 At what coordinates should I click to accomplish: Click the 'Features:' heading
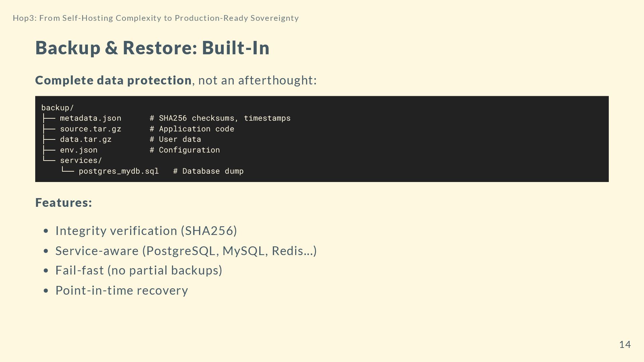click(64, 203)
